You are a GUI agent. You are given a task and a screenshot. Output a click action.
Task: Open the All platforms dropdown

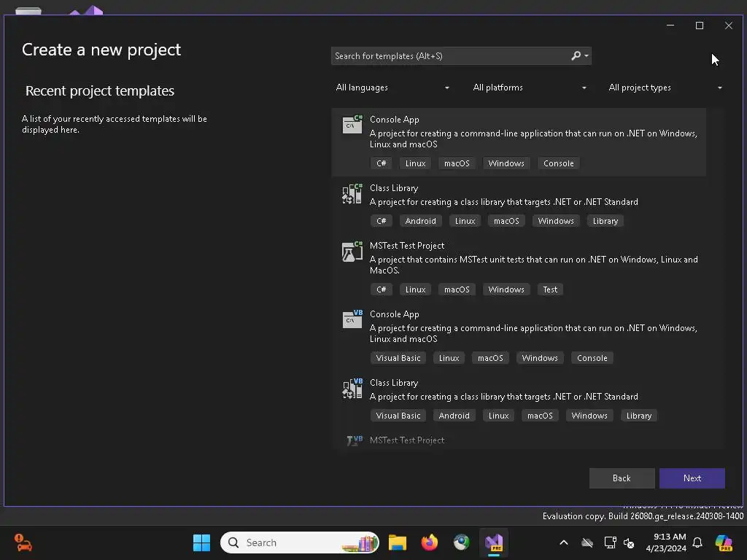click(x=530, y=87)
